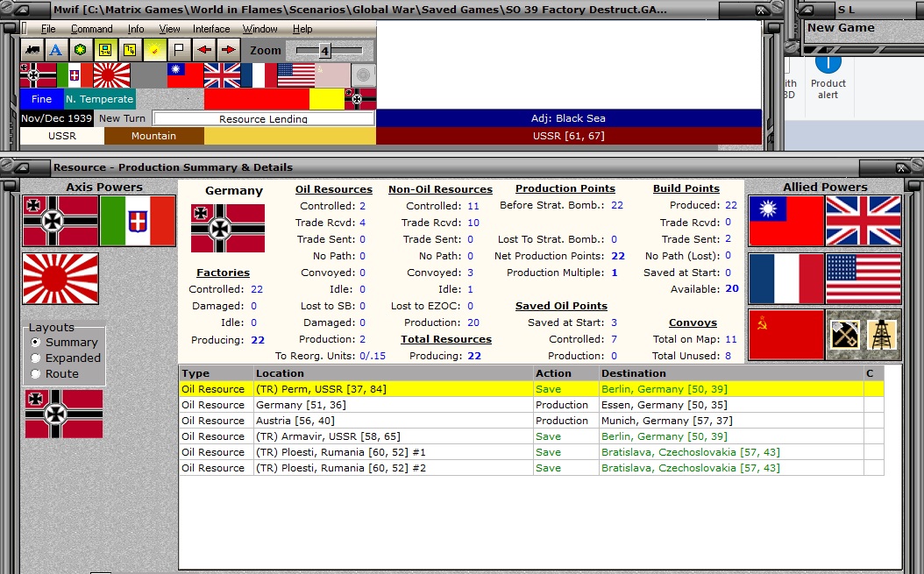Click the yellow unit counter icon with box symbol
This screenshot has height=574, width=924.
point(105,50)
